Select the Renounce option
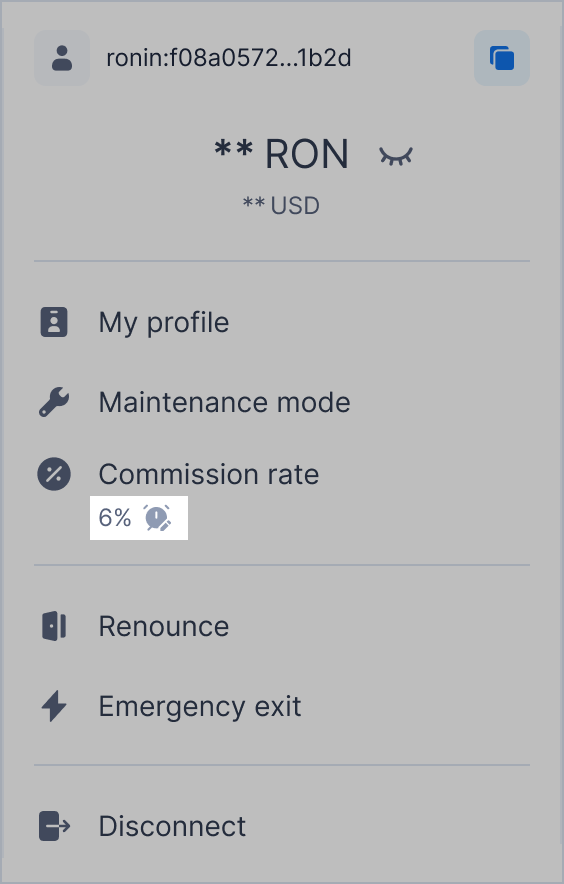This screenshot has height=884, width=564. coord(164,626)
